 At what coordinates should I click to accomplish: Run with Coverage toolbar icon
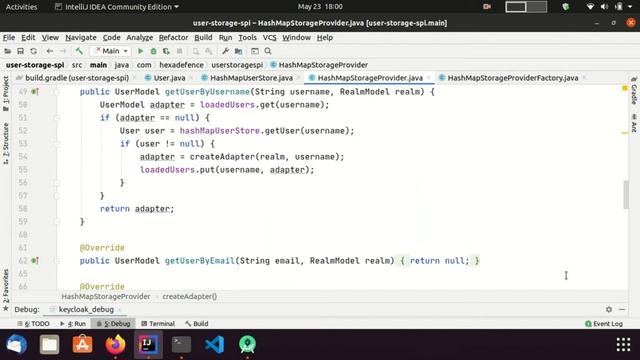point(166,51)
